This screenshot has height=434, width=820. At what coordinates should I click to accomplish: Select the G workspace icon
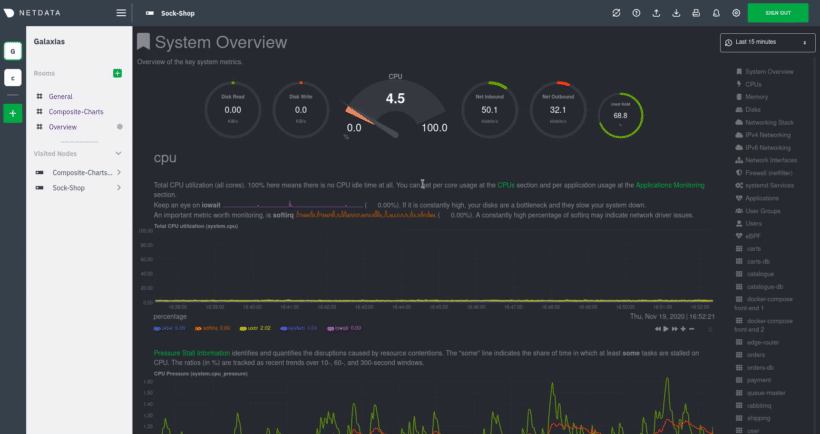pyautogui.click(x=13, y=51)
